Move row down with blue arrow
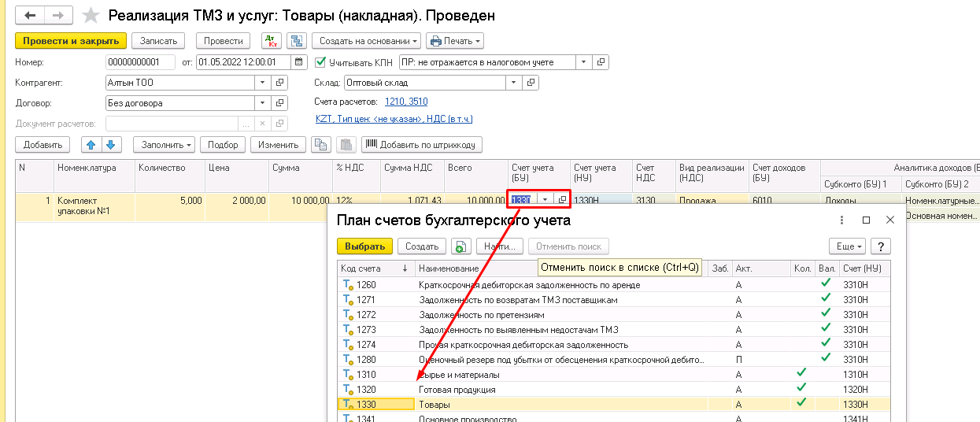This screenshot has height=422, width=980. pos(111,145)
